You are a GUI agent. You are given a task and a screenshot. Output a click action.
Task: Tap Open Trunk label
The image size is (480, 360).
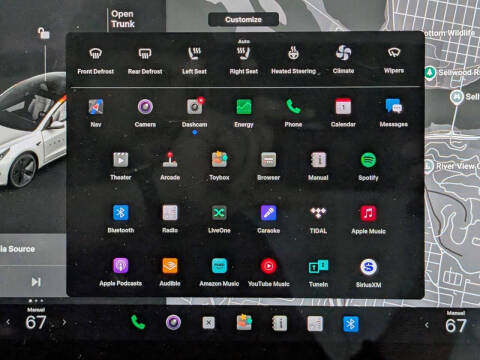123,19
